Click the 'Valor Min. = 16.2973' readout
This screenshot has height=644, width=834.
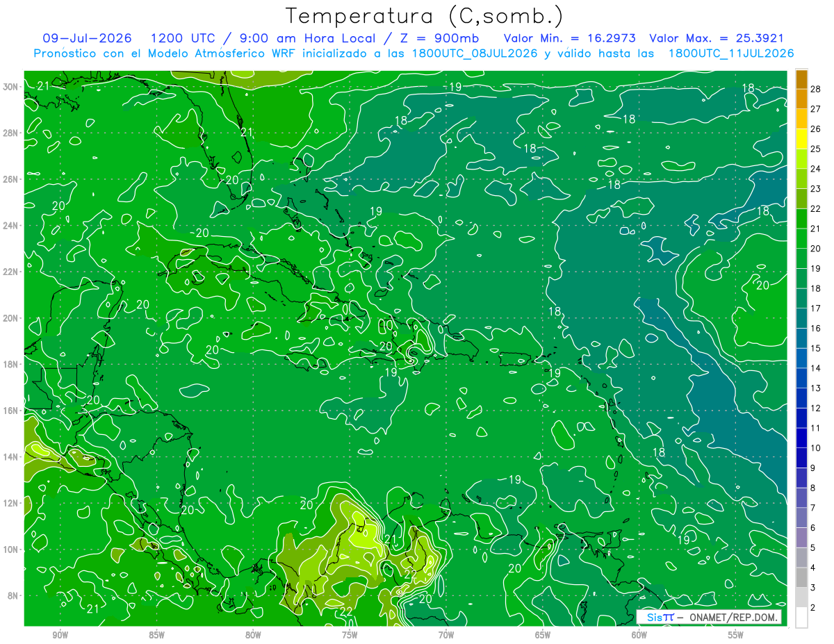click(569, 38)
